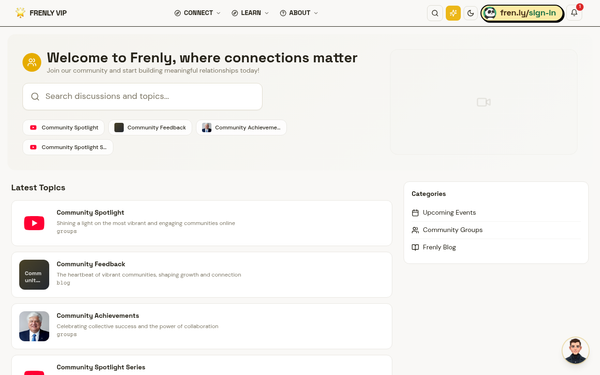Viewport: 600px width, 375px height.
Task: Click the Latest Topics heading
Action: [x=38, y=188]
